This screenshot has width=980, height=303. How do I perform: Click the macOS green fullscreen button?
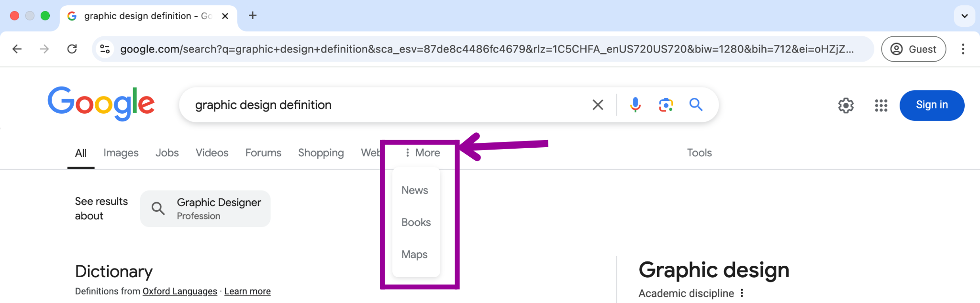tap(45, 16)
